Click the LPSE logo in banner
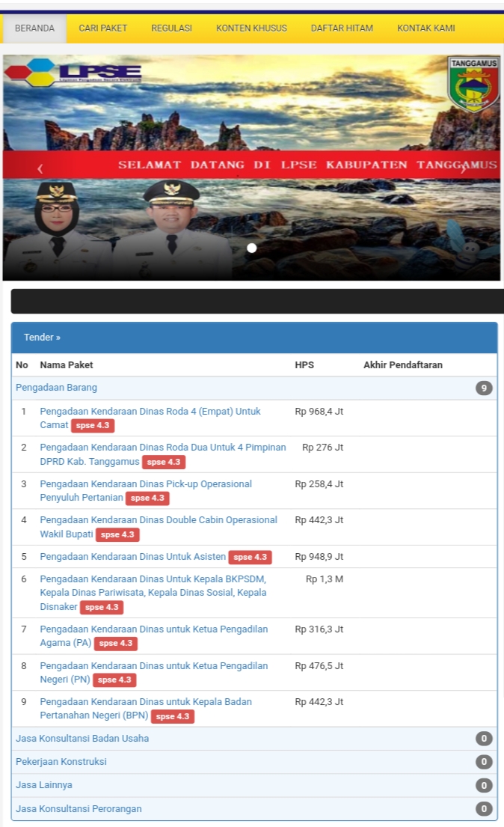The image size is (504, 827). [73, 73]
